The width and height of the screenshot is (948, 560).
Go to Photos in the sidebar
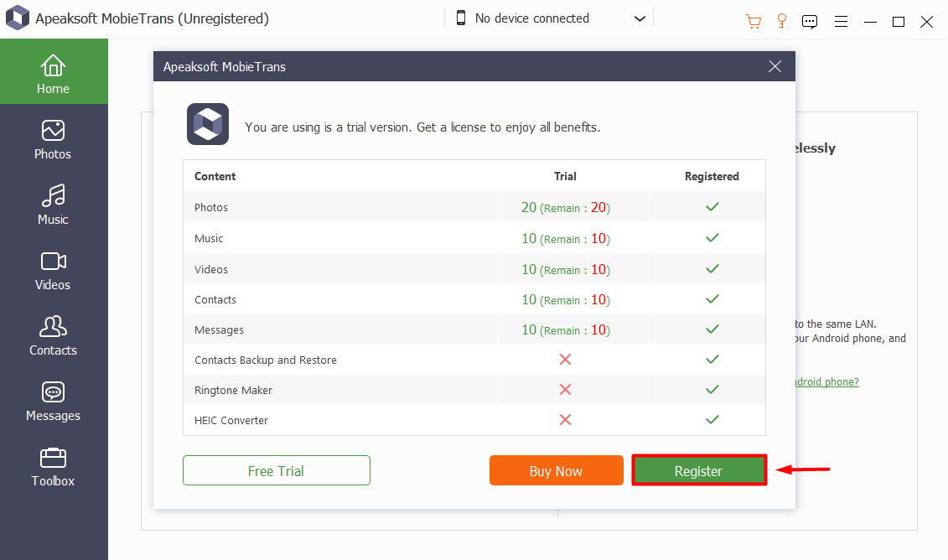coord(53,139)
